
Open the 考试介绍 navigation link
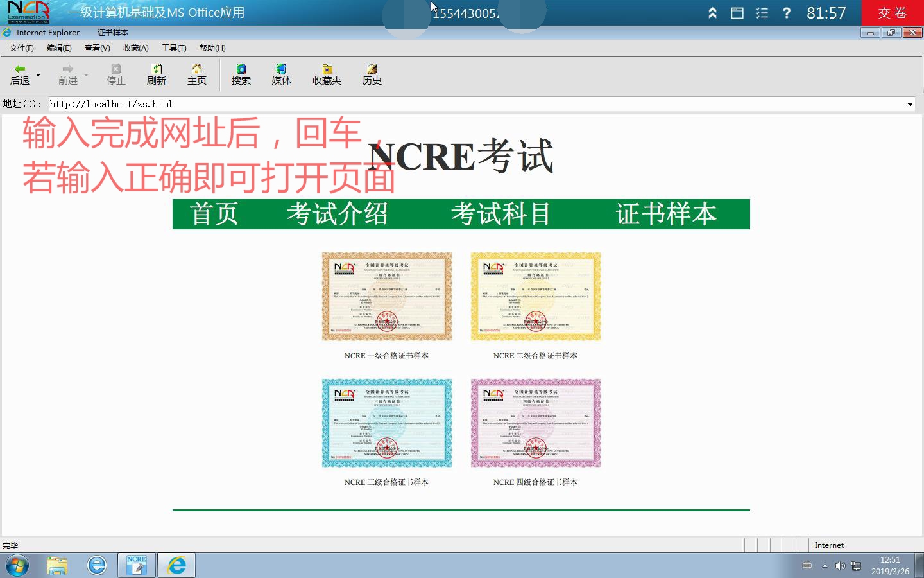(x=338, y=214)
